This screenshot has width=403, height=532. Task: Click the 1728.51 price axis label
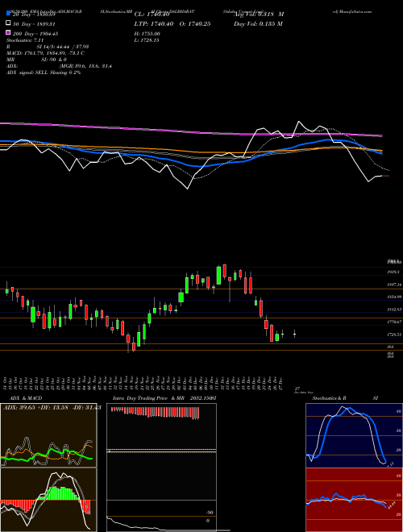(x=394, y=335)
